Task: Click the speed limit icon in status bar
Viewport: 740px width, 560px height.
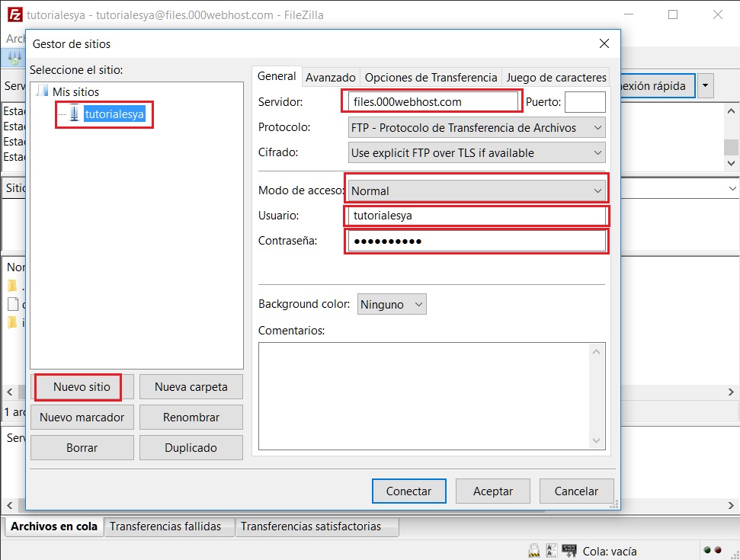Action: [x=569, y=550]
